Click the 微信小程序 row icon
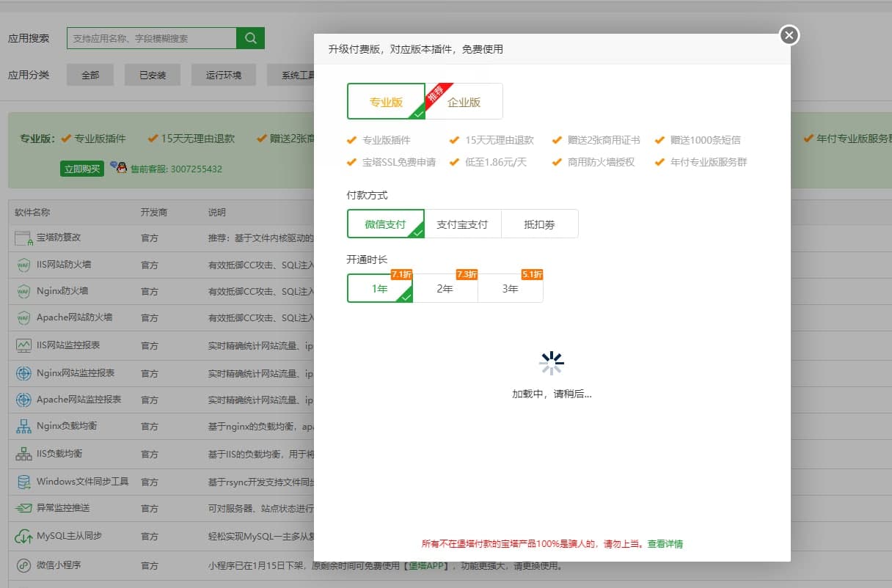892x588 pixels. tap(23, 565)
